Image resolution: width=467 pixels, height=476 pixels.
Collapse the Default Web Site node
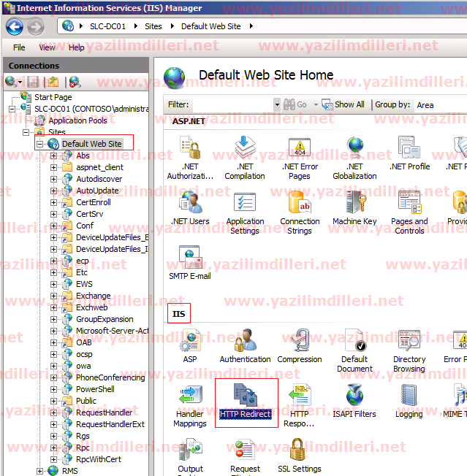[x=39, y=144]
